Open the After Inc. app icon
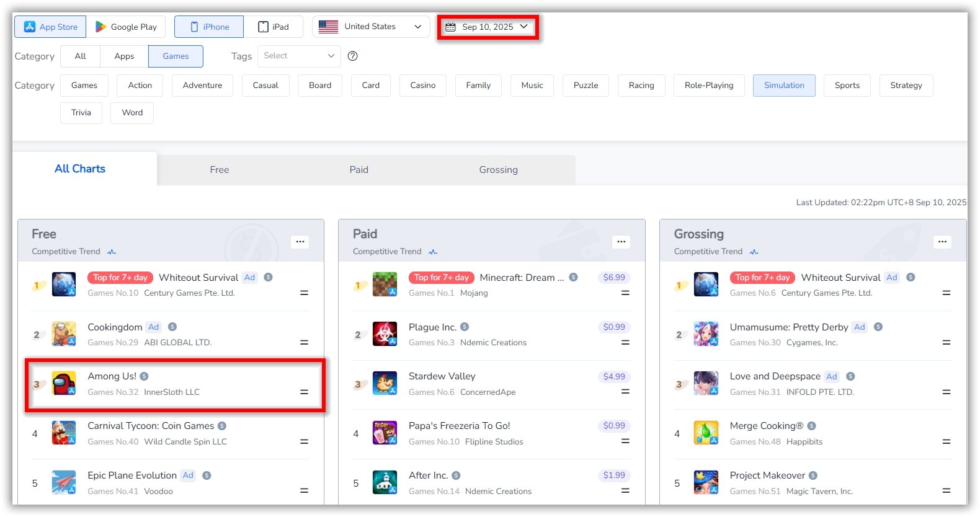The width and height of the screenshot is (980, 517). [385, 482]
